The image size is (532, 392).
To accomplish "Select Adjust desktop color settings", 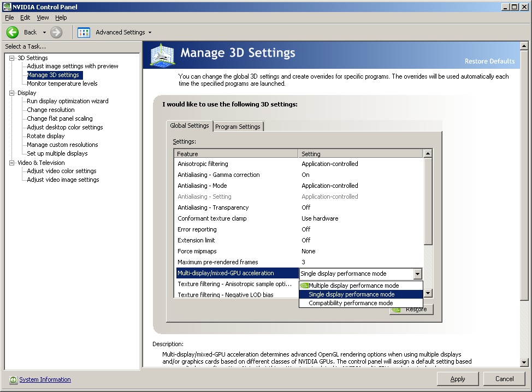I will [x=65, y=127].
